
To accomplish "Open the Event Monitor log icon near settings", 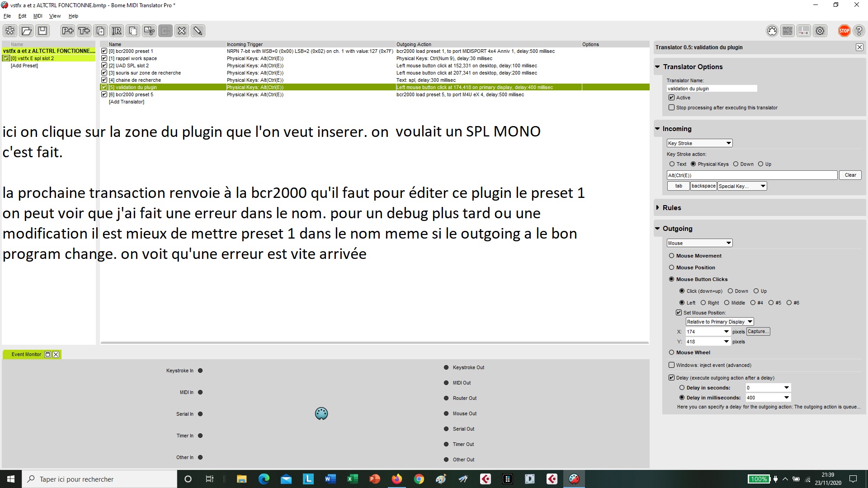I will pyautogui.click(x=787, y=31).
